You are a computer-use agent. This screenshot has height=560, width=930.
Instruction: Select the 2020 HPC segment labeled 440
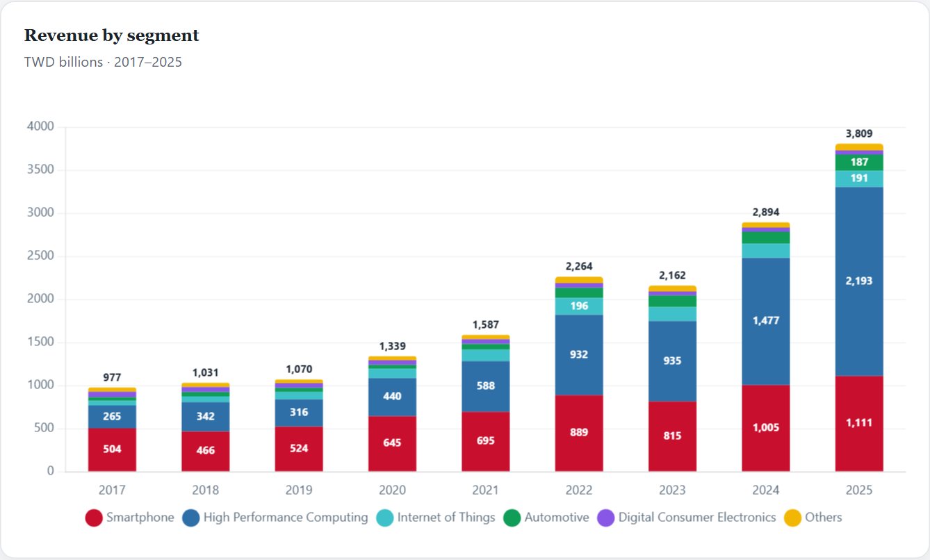(x=392, y=397)
